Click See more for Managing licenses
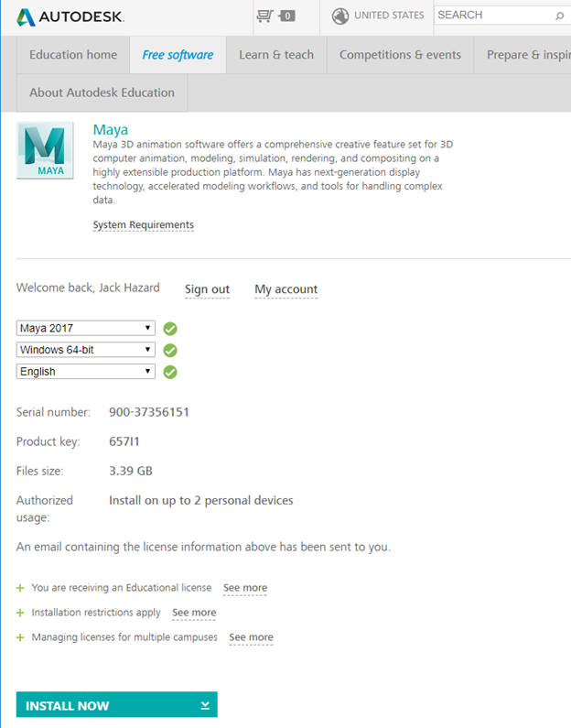 point(251,637)
